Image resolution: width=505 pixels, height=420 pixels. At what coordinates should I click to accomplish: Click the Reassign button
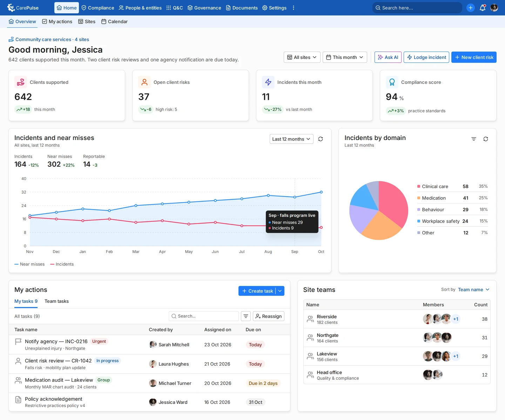click(x=269, y=316)
